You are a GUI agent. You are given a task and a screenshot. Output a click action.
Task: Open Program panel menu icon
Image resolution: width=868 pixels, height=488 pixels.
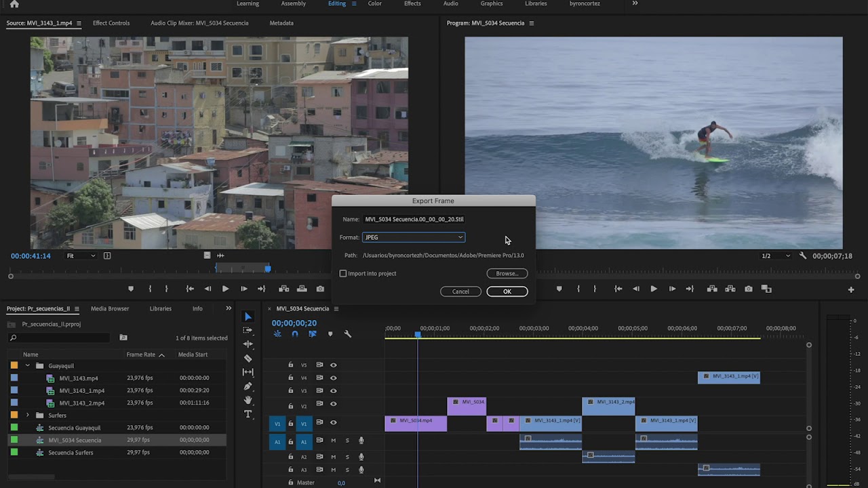click(532, 23)
